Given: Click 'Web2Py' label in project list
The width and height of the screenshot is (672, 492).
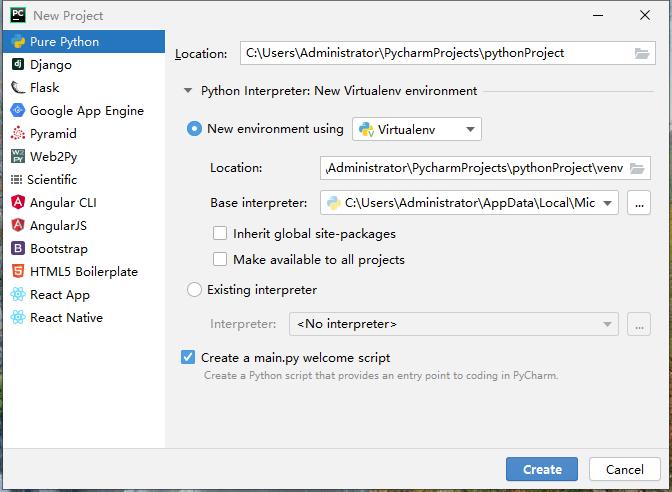Looking at the screenshot, I should [x=54, y=157].
